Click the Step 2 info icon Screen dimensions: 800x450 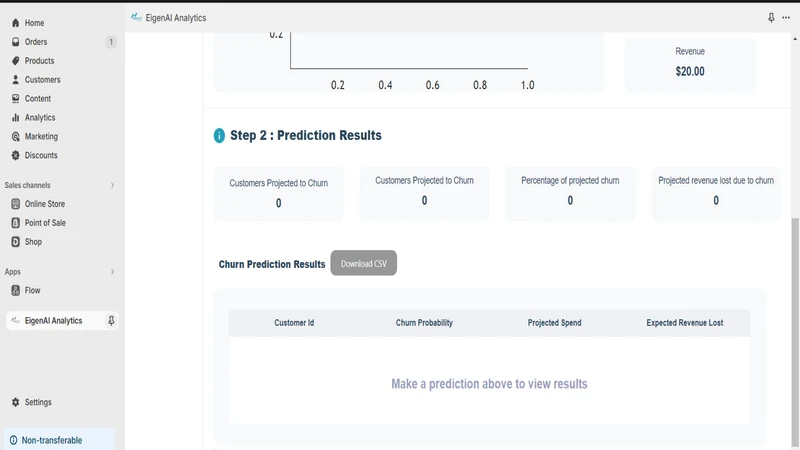point(219,136)
